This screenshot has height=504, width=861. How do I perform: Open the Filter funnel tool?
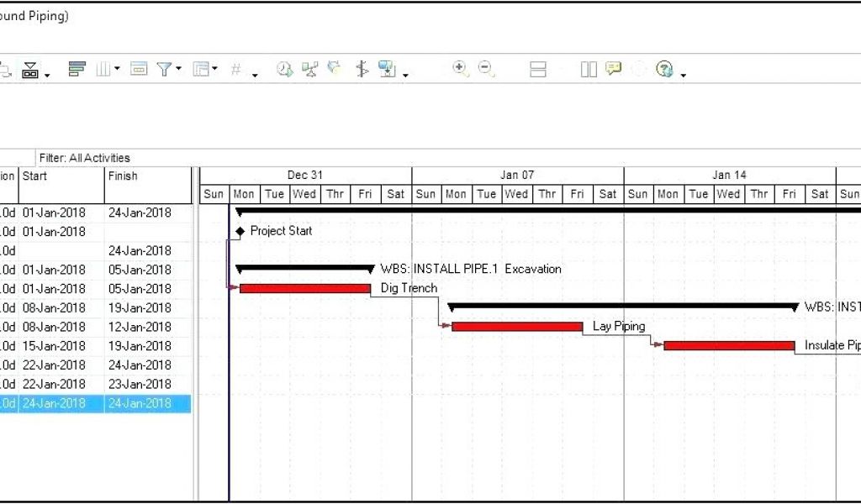163,70
